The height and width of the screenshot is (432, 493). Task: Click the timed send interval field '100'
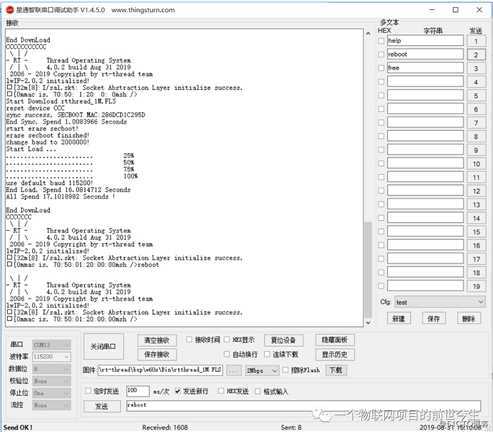[138, 391]
